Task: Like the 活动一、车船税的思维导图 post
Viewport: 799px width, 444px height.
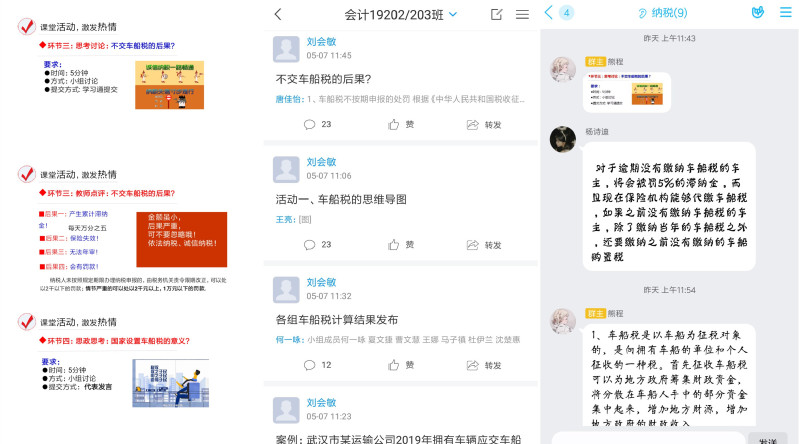Action: tap(401, 244)
